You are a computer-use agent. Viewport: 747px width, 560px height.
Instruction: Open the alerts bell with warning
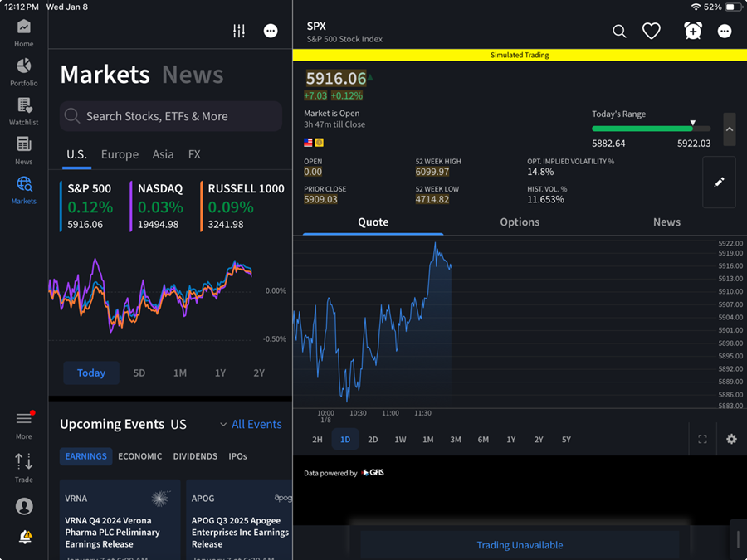point(25,537)
